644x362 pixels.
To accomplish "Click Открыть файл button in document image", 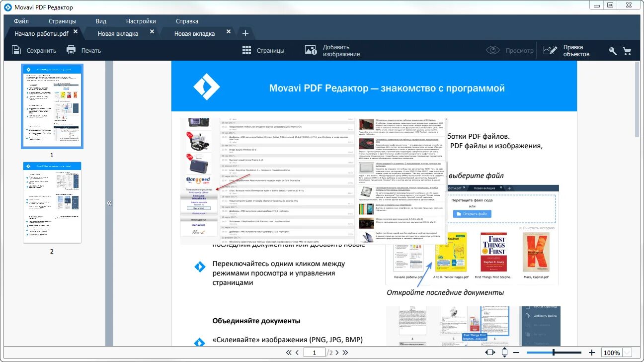I will [x=472, y=214].
